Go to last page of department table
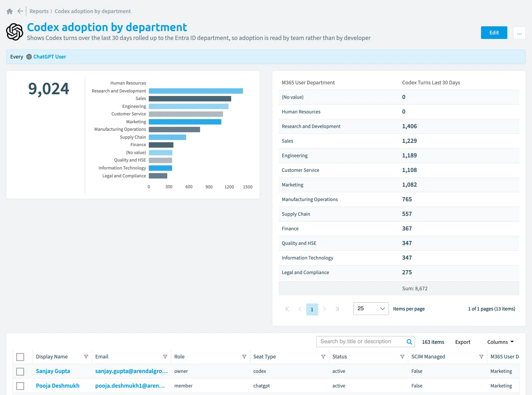 point(337,309)
